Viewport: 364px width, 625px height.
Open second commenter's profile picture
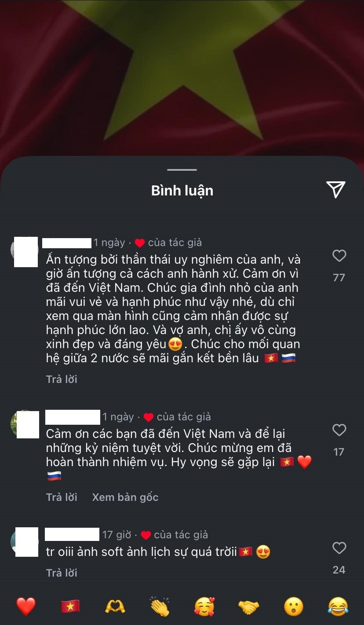[x=25, y=424]
